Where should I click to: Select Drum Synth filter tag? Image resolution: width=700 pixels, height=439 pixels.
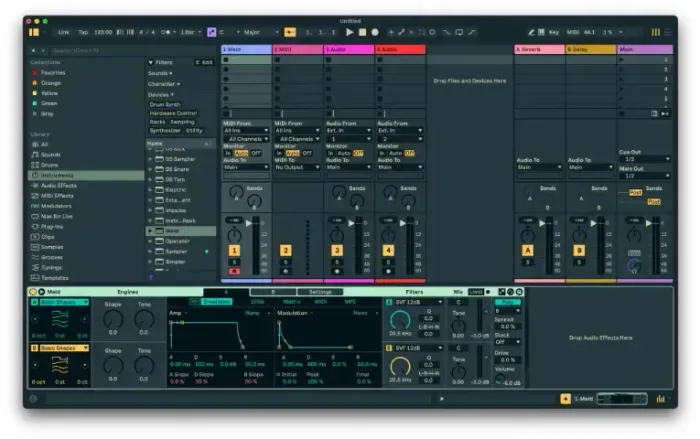click(x=165, y=105)
